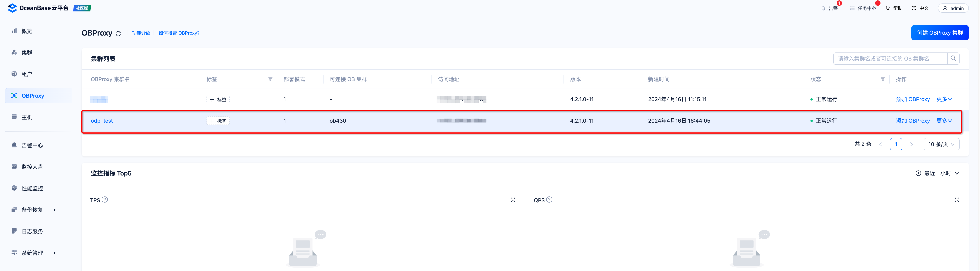Open the Hosts page in sidebar
The height and width of the screenshot is (271, 980).
[27, 117]
